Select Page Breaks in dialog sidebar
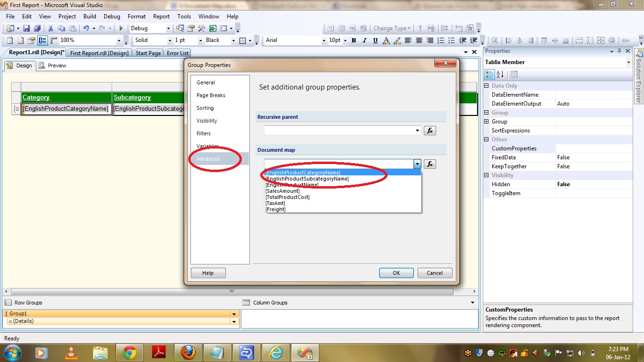The width and height of the screenshot is (644, 362). tap(211, 95)
